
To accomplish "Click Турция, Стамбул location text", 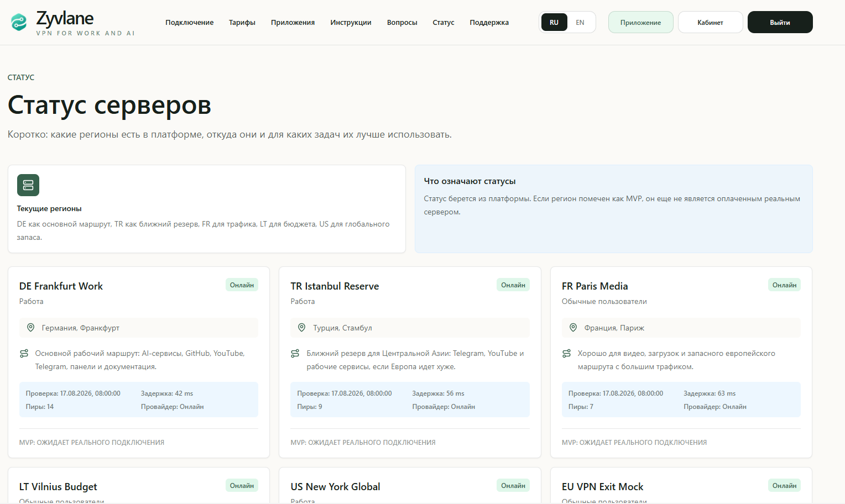I will pyautogui.click(x=343, y=328).
